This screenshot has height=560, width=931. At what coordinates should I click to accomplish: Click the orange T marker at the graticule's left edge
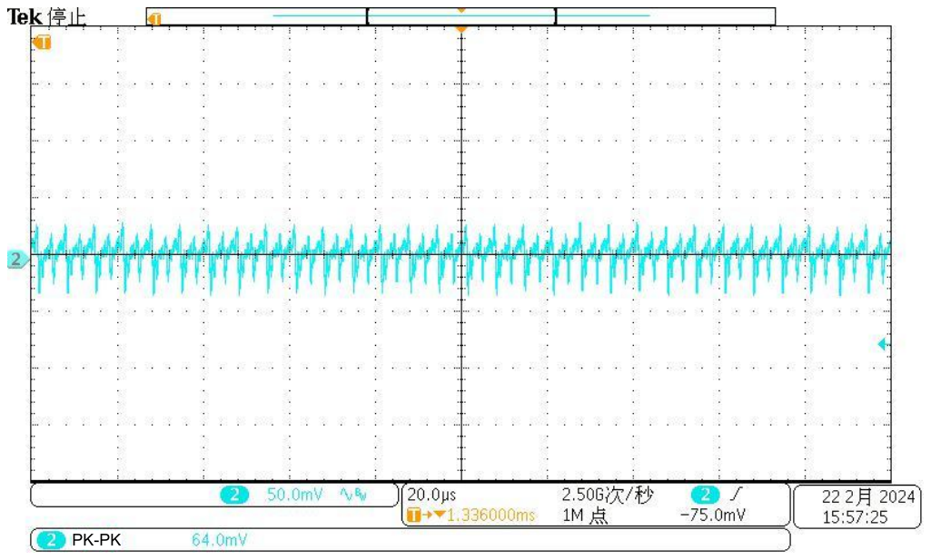point(42,42)
